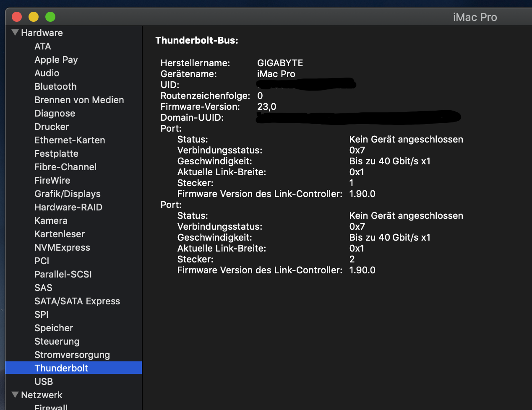This screenshot has height=410, width=532.
Task: Show NVMExpress device information
Action: 62,247
